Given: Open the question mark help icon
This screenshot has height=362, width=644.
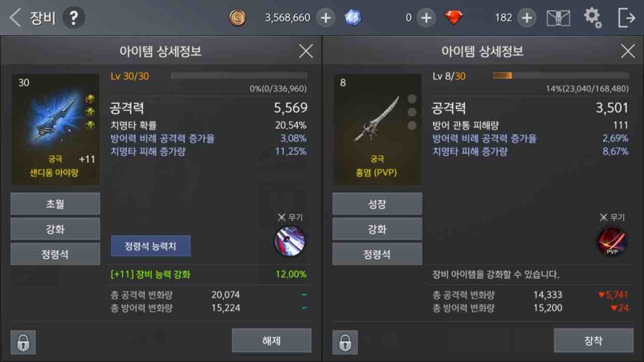Looking at the screenshot, I should (73, 18).
